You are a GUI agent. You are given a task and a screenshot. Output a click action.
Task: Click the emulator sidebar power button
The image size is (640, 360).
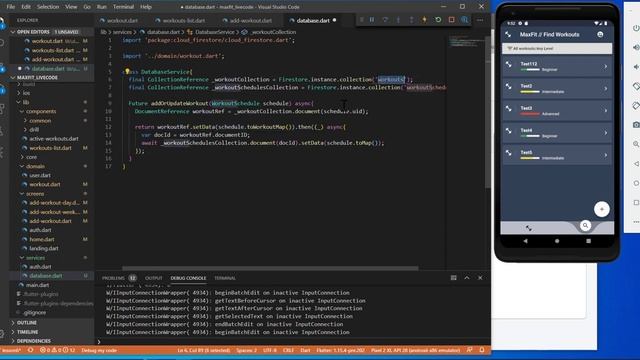636,28
